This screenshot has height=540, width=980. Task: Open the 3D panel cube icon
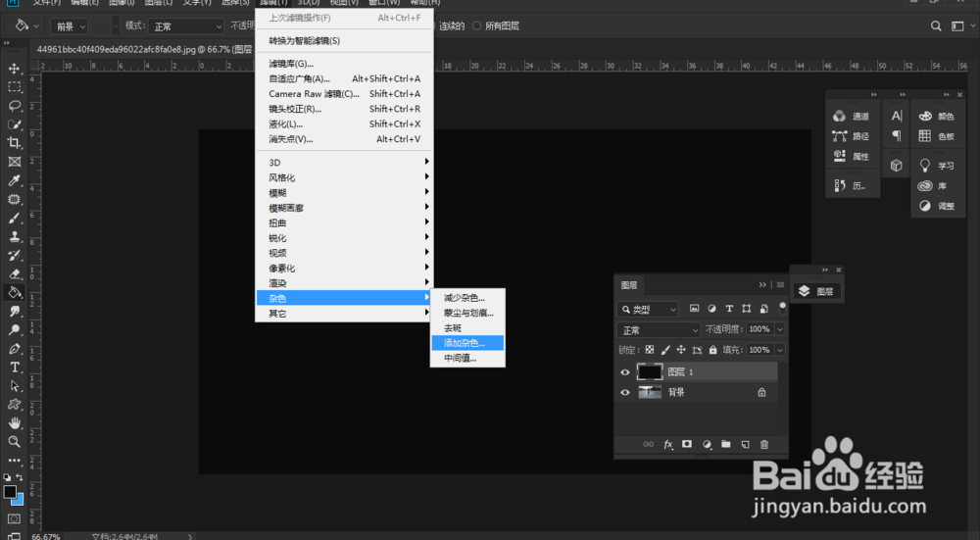897,166
